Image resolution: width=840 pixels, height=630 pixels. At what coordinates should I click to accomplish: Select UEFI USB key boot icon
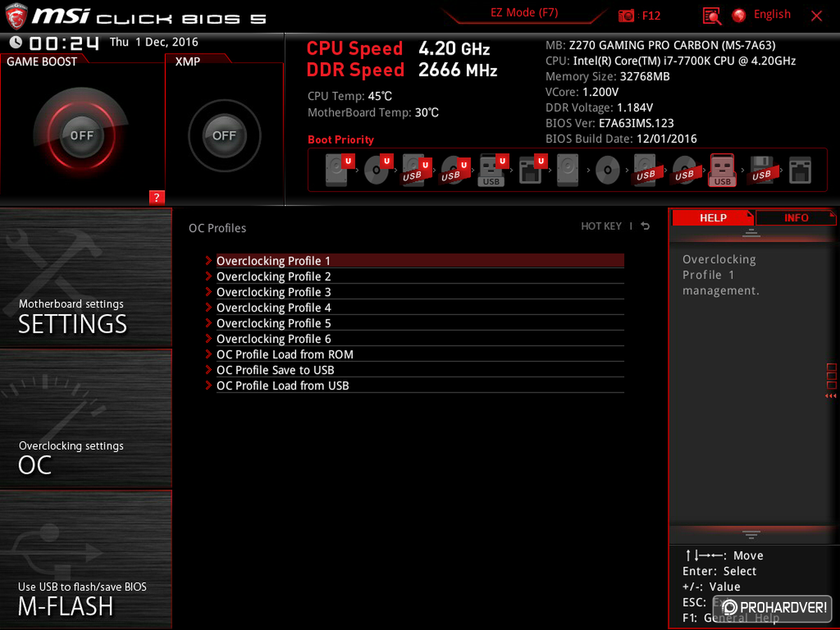[492, 170]
